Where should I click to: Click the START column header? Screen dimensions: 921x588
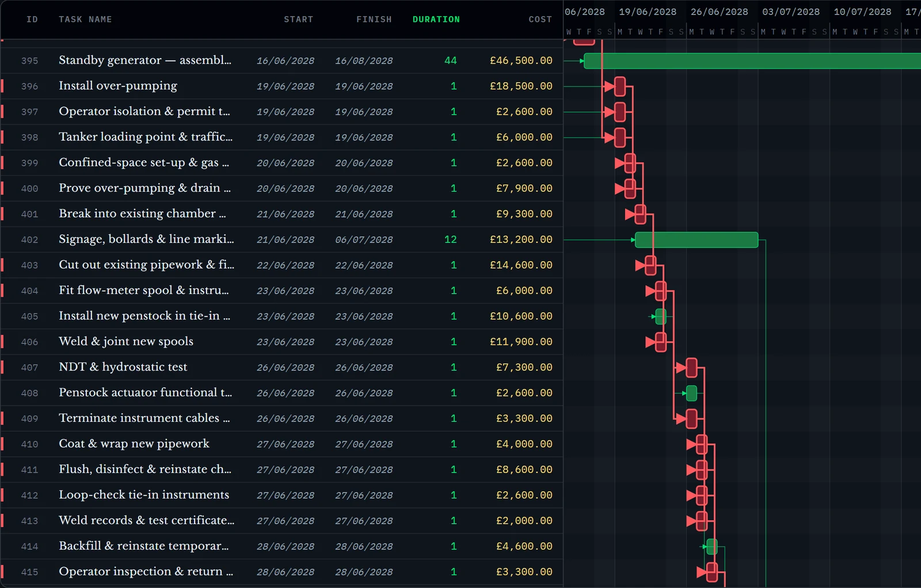pyautogui.click(x=298, y=20)
